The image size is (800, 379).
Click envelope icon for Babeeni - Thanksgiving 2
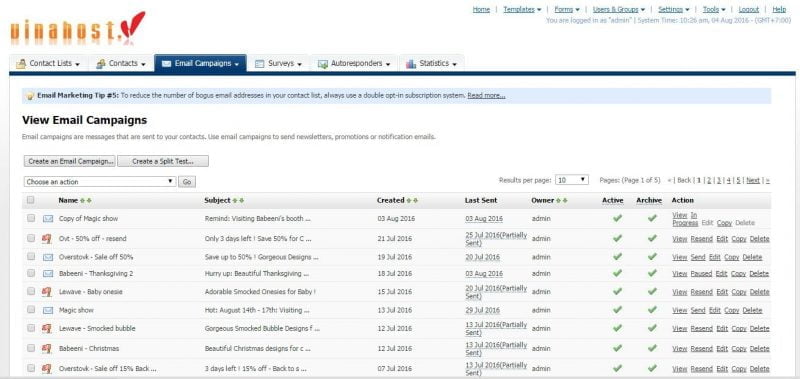[48, 273]
